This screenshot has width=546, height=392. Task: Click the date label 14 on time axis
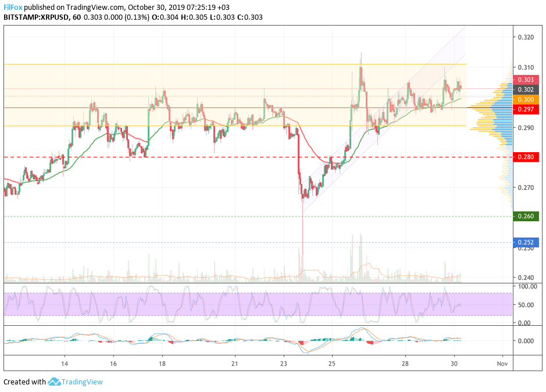(x=65, y=364)
